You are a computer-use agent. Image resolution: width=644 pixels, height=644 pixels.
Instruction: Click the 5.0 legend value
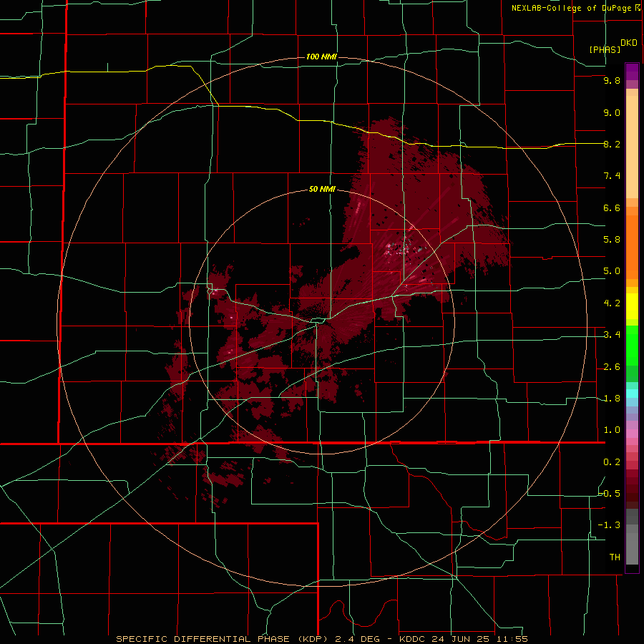(x=612, y=271)
